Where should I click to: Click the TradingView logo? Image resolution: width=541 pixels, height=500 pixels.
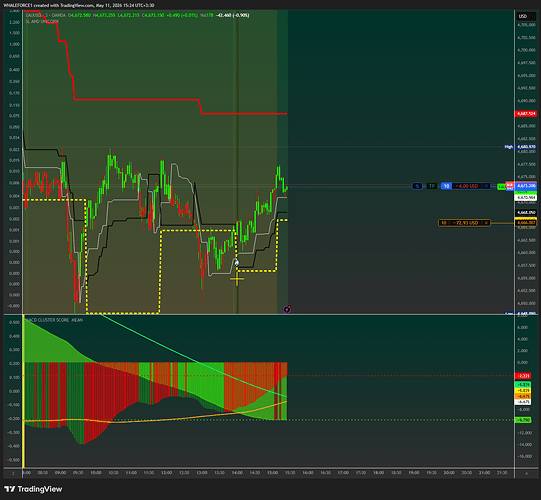pos(33,489)
